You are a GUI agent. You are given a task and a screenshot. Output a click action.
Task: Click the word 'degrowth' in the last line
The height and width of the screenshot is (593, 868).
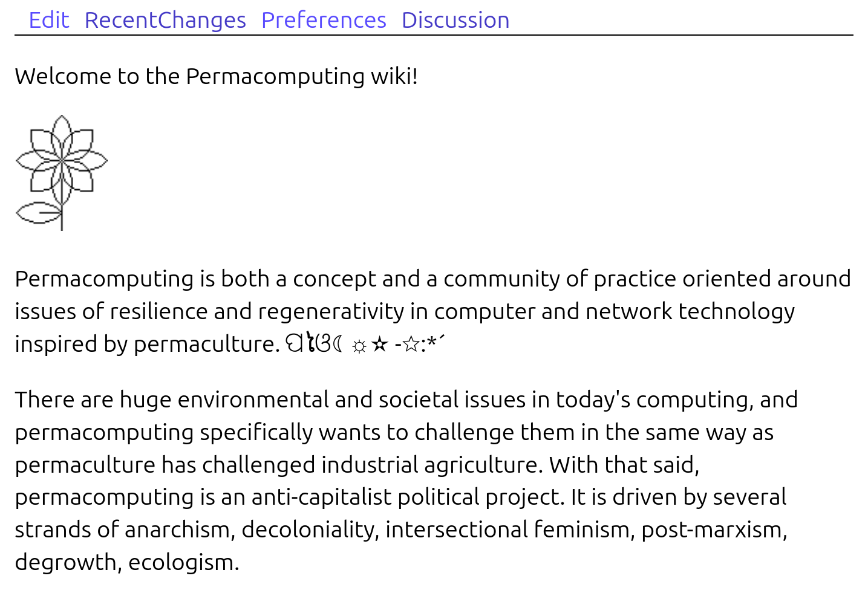pos(65,562)
